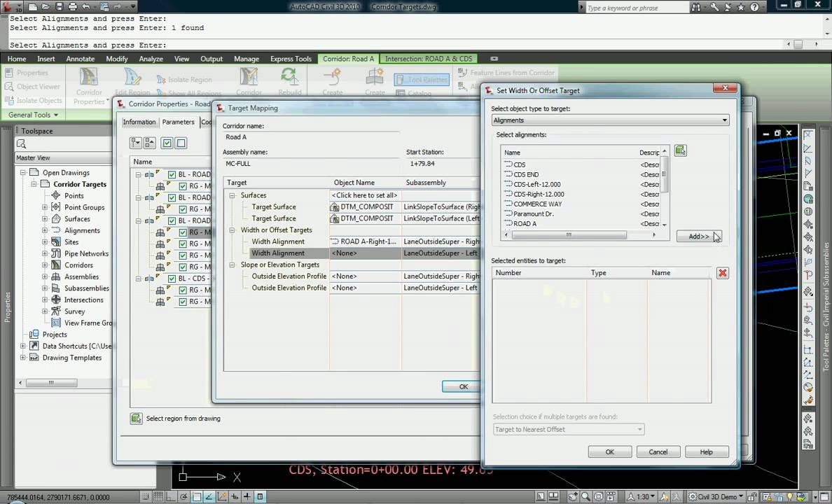Image resolution: width=832 pixels, height=504 pixels.
Task: Collapse the Surfaces group in Target Mapping
Action: tap(232, 195)
